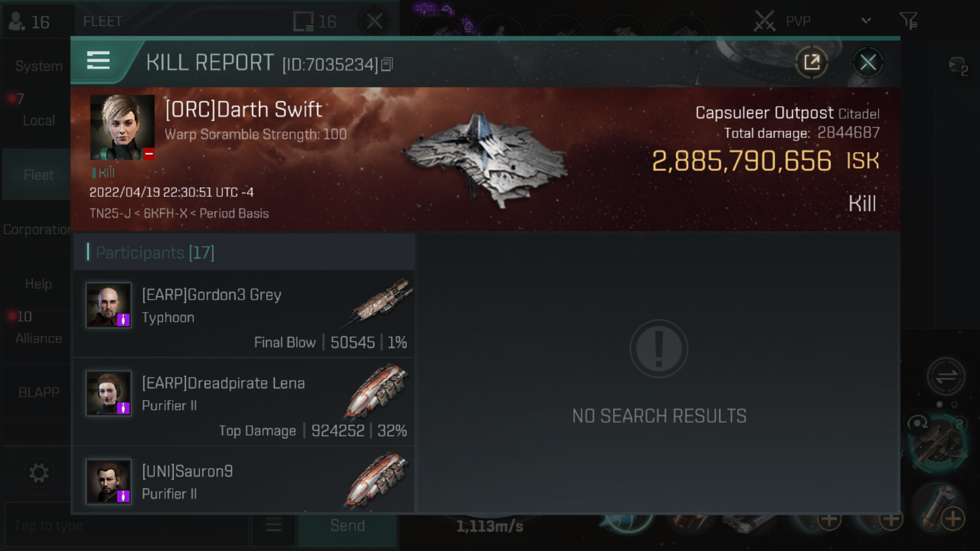Open Darth Swift's pilot portrait
This screenshot has width=980, height=551.
tap(122, 128)
